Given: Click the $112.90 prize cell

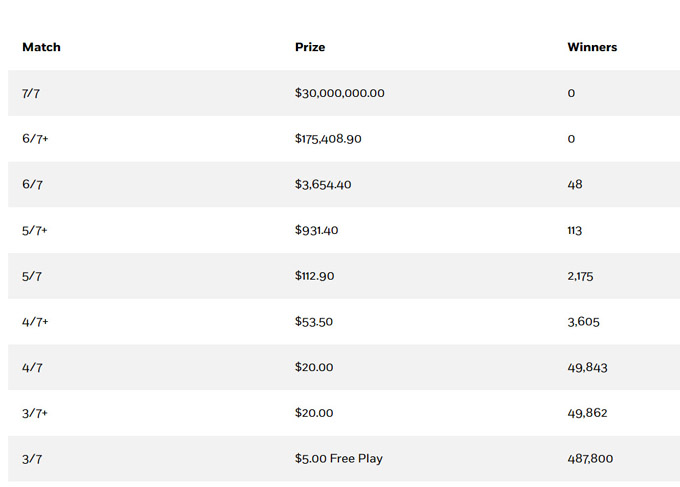Looking at the screenshot, I should pyautogui.click(x=317, y=276).
